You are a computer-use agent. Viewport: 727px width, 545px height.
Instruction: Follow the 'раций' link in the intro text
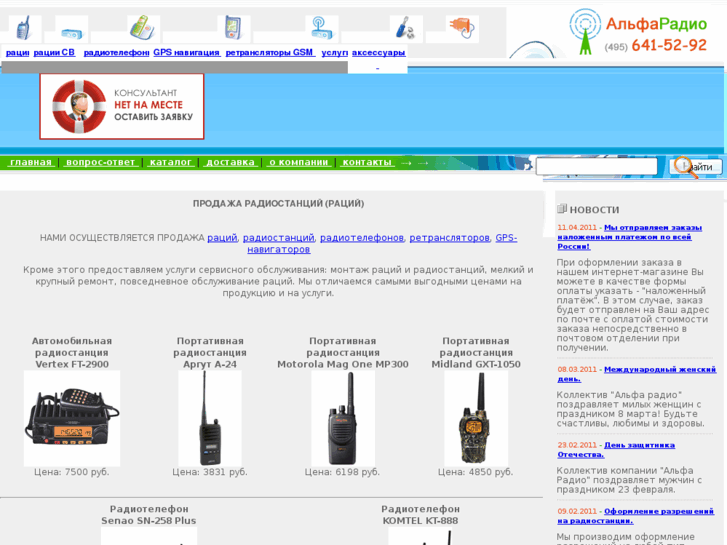click(222, 237)
